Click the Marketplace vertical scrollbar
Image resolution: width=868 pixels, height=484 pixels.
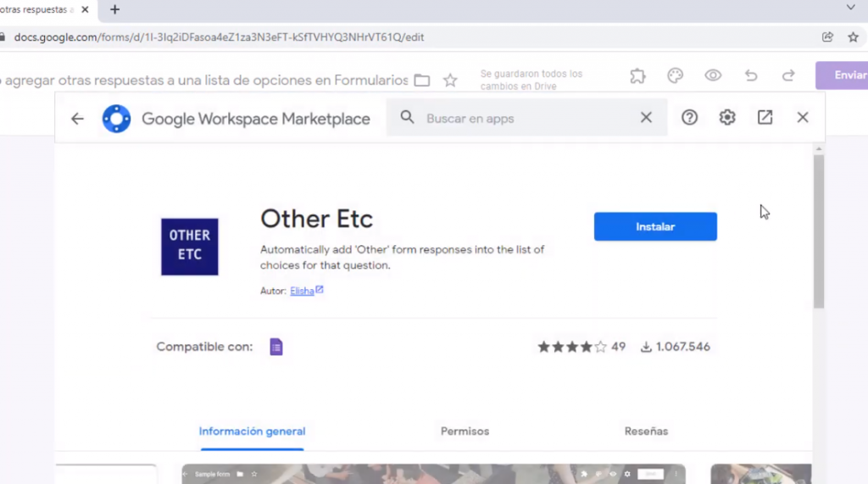click(x=819, y=231)
